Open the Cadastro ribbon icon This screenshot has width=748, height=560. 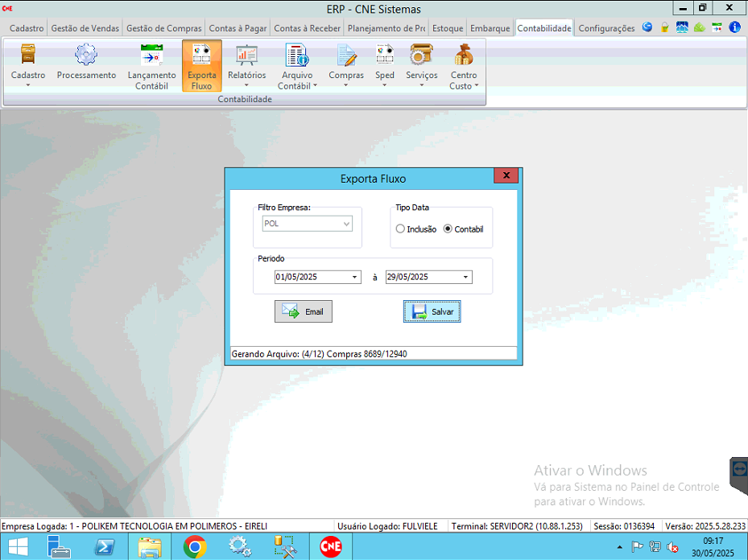coord(28,56)
